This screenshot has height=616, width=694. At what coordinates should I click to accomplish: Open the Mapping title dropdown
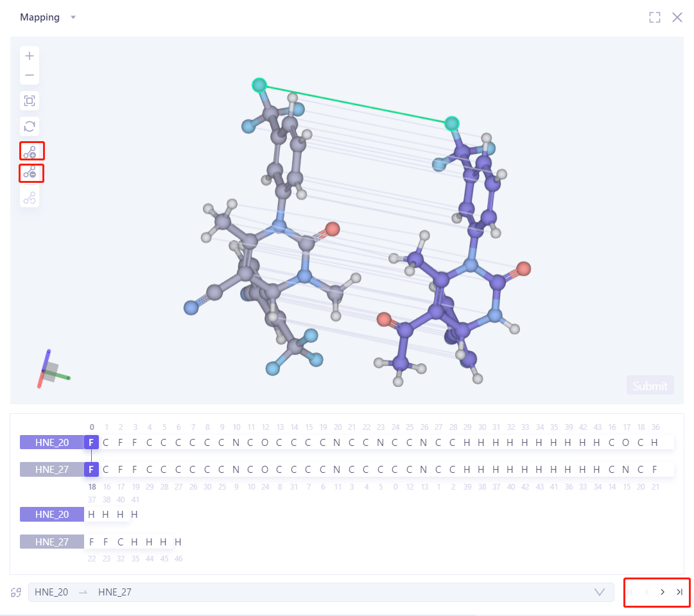pos(73,17)
